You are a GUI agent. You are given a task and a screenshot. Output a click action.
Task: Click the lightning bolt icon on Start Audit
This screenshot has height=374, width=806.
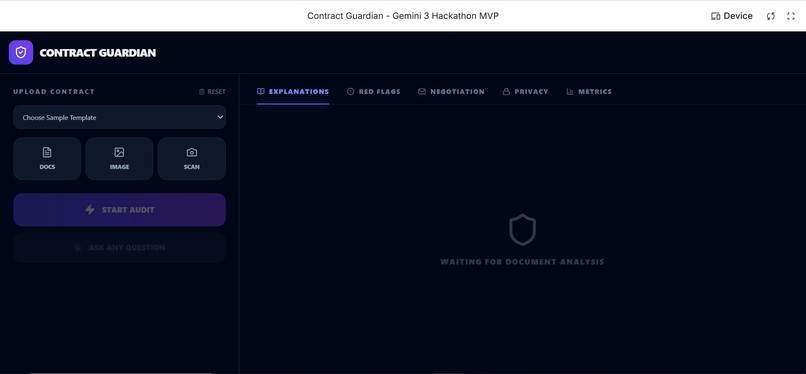click(89, 210)
